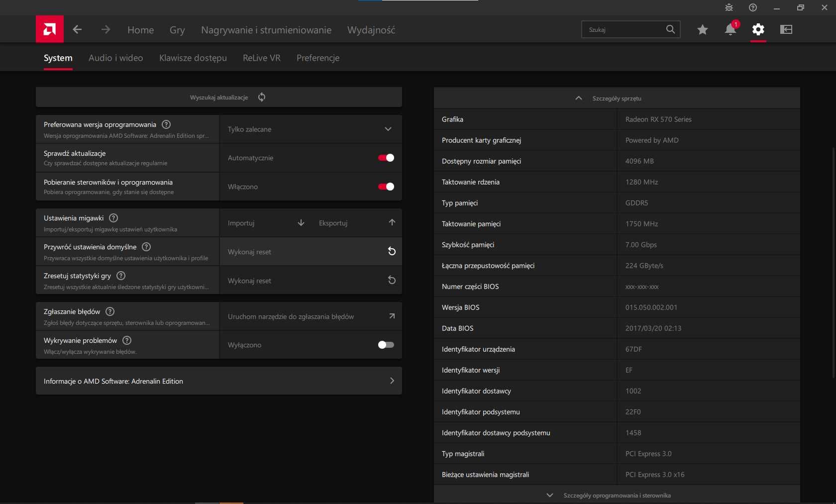Show help for Wykrywanie problemów
The height and width of the screenshot is (504, 836).
[x=127, y=340]
